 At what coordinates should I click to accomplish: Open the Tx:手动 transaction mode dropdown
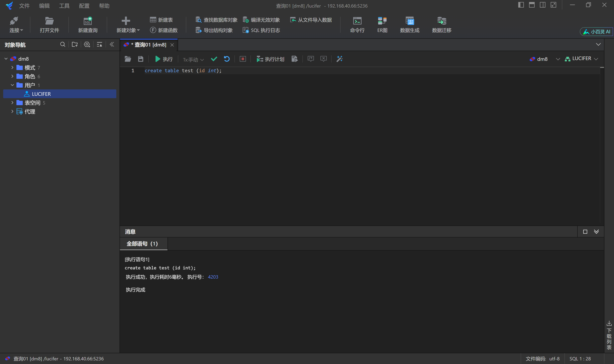(193, 59)
